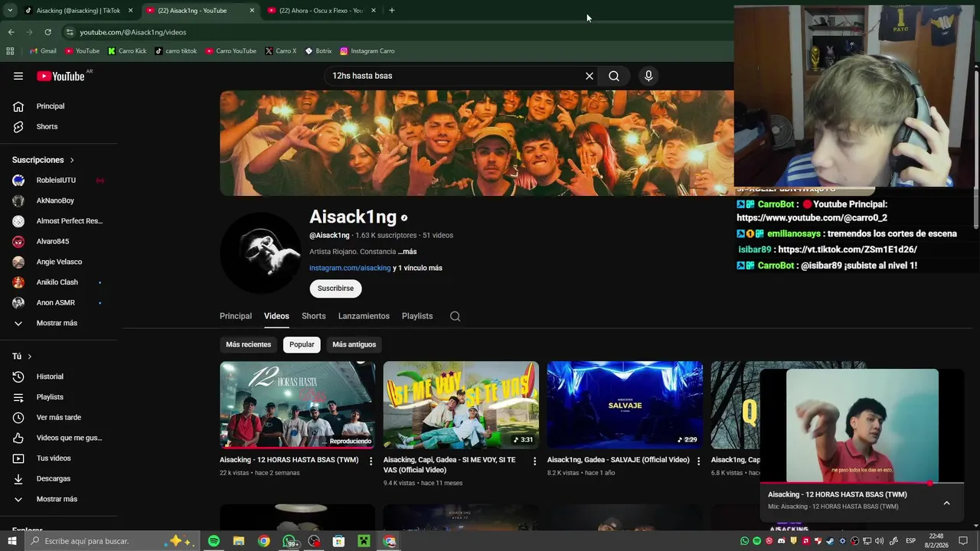Viewport: 980px width, 551px height.
Task: Reload the page in the browser toolbar
Action: click(x=47, y=32)
